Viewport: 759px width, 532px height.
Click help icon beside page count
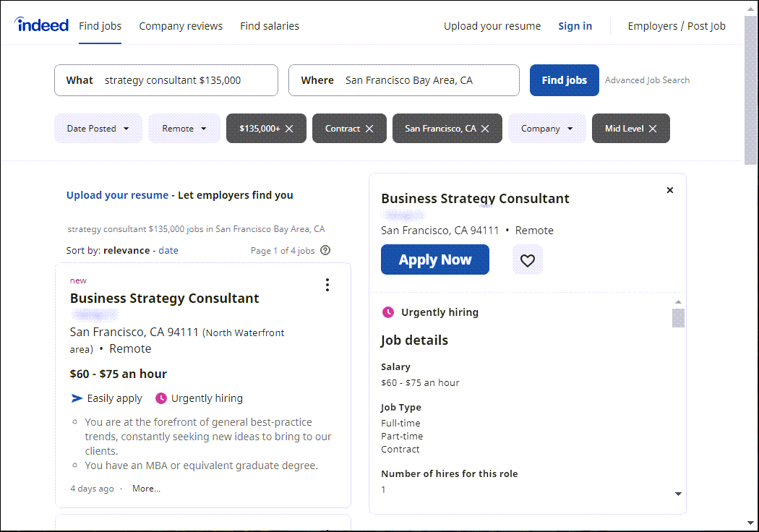pyautogui.click(x=325, y=251)
